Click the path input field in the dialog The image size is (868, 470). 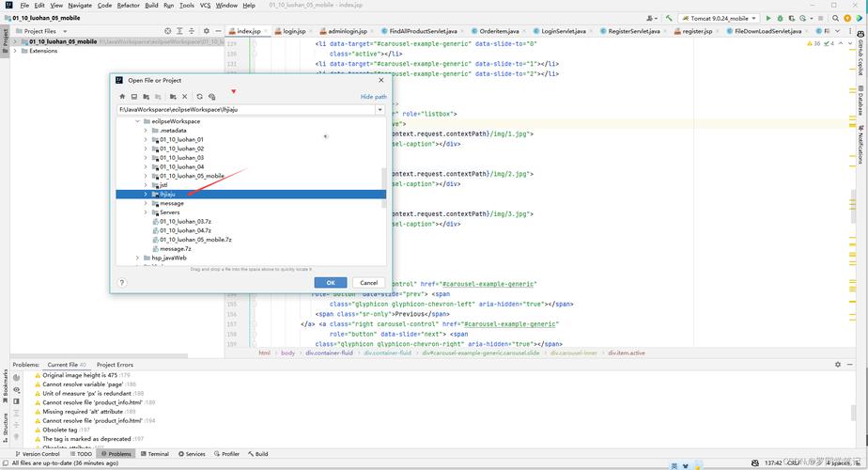tap(246, 110)
